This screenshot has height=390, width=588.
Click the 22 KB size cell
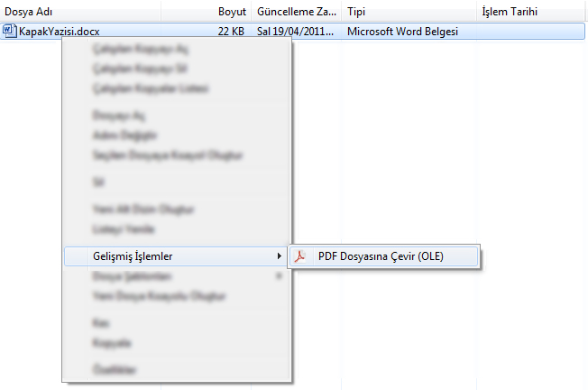(231, 32)
